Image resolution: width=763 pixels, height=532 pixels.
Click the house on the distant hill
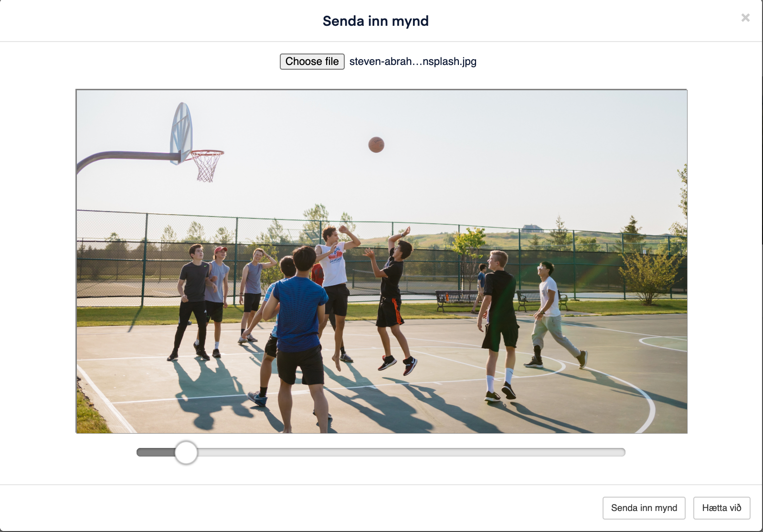pyautogui.click(x=532, y=228)
